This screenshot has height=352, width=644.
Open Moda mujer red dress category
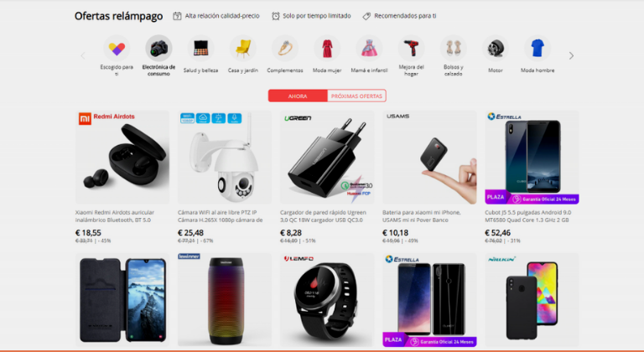(x=327, y=49)
